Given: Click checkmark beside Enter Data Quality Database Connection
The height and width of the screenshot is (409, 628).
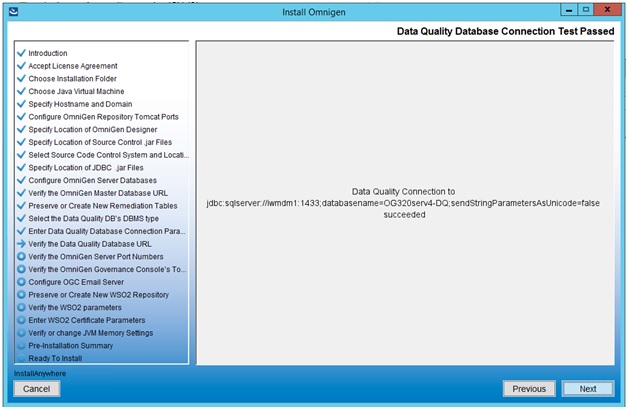Looking at the screenshot, I should (x=22, y=231).
